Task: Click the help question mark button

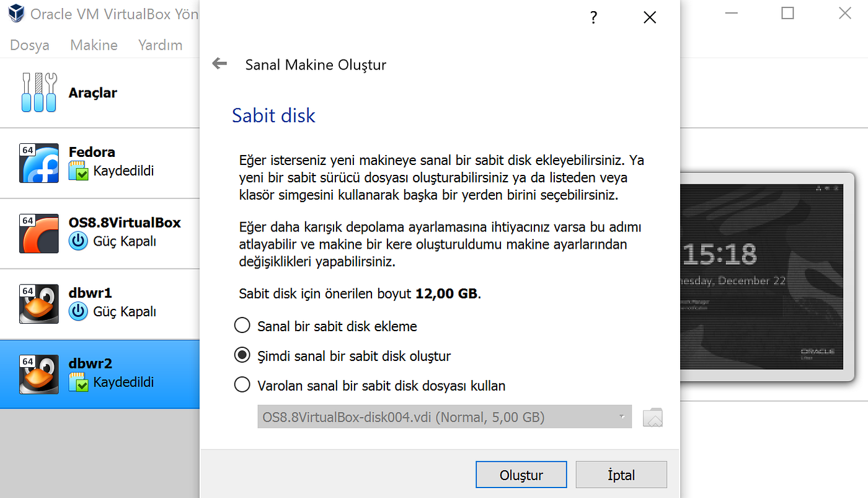Action: [593, 18]
